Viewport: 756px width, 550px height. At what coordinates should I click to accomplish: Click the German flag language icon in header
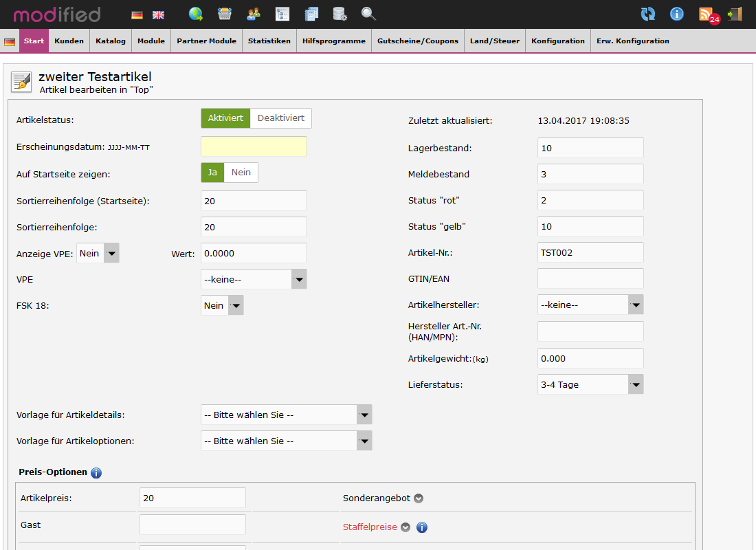coord(137,14)
